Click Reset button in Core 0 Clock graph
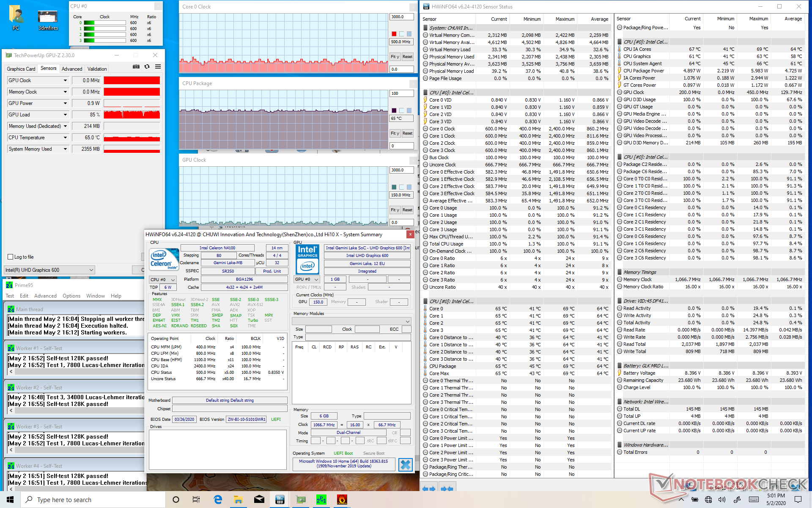 click(407, 57)
